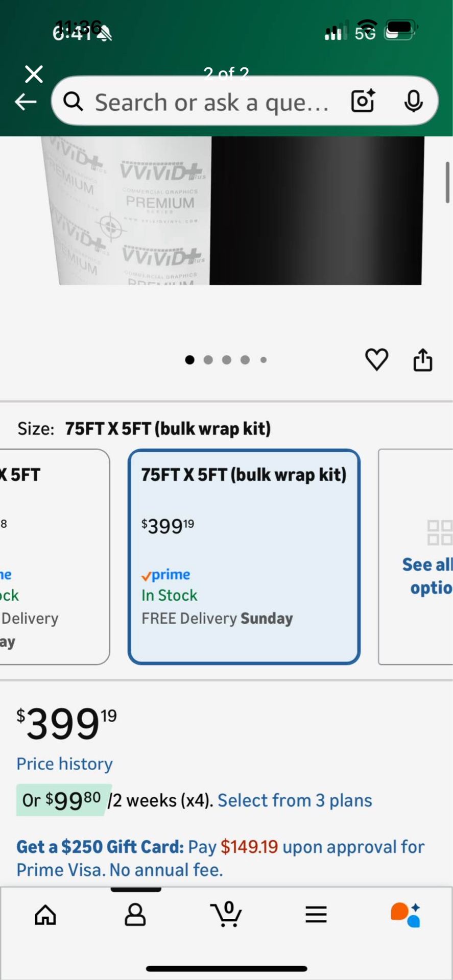Jump to second image carousel dot
453x980 pixels.
[x=208, y=360]
